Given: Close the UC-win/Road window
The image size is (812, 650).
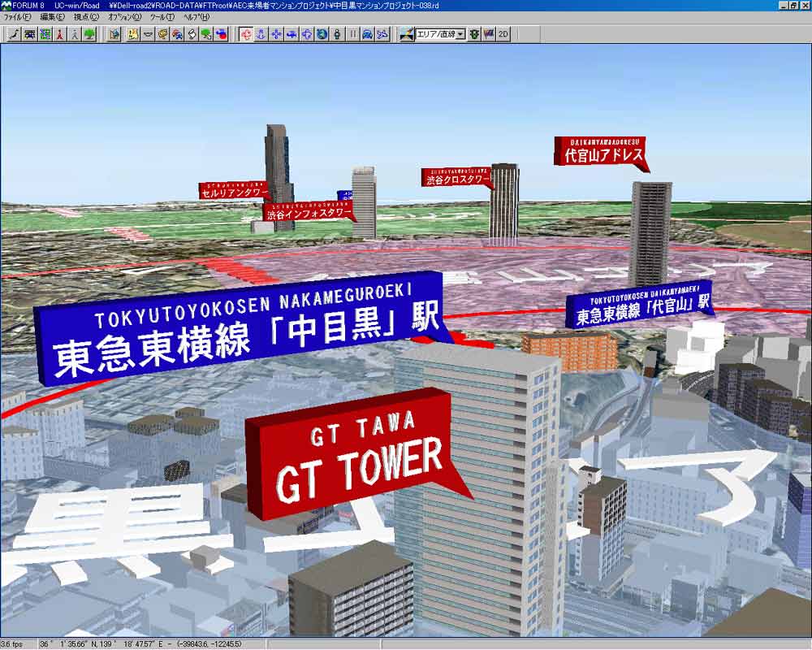Looking at the screenshot, I should point(804,5).
